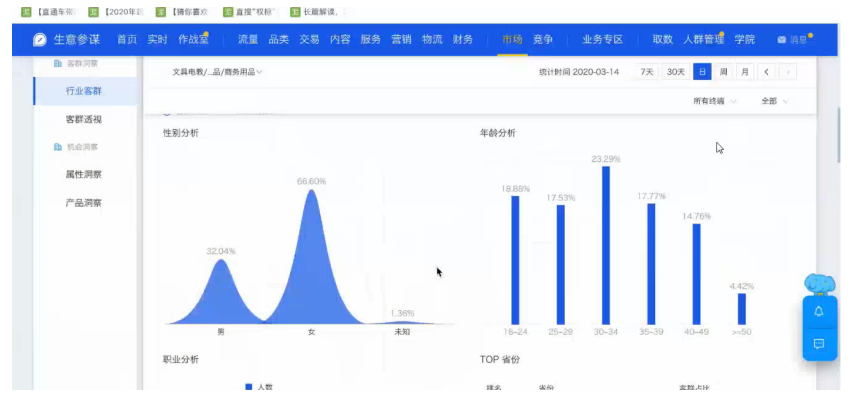Screen dimensions: 854x397
Task: Expand the 文具电教 category dropdown
Action: click(x=217, y=72)
